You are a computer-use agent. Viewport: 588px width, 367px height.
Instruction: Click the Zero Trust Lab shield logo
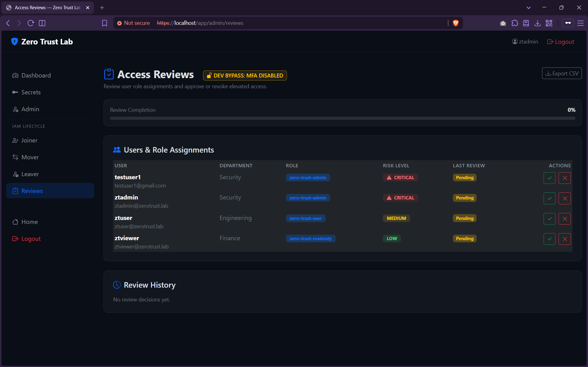click(x=14, y=42)
